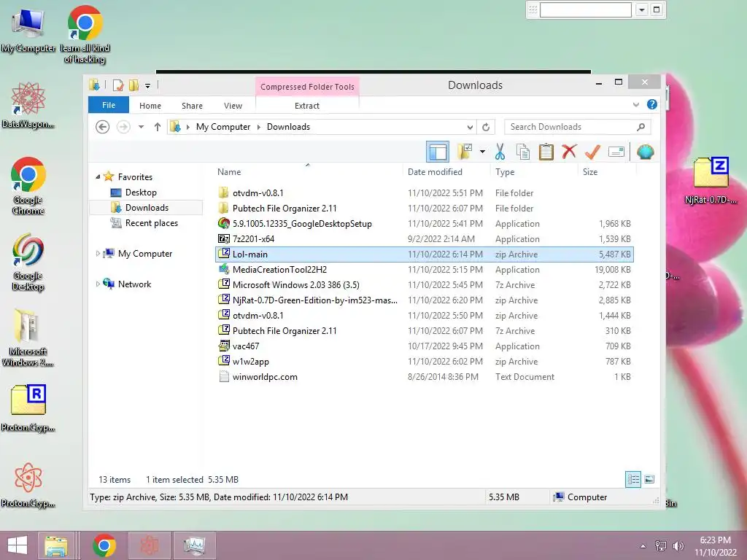Expand the Network tree node

pyautogui.click(x=98, y=284)
